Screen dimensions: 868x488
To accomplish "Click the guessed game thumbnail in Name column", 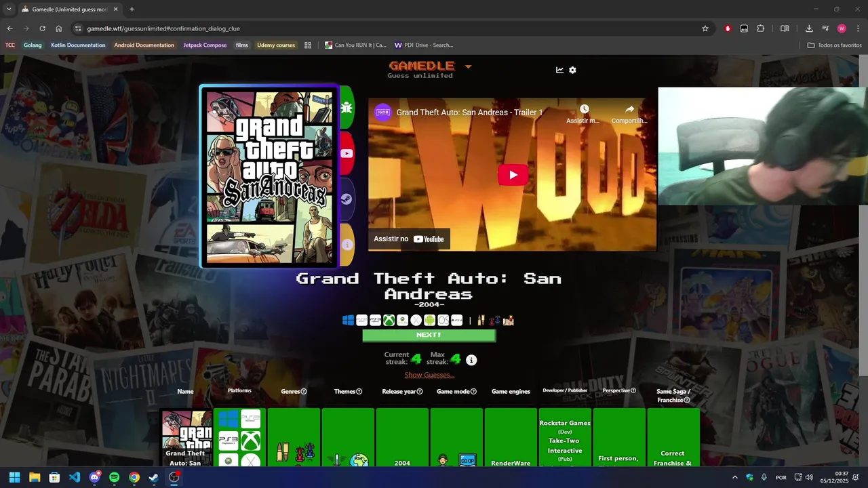I will coord(186,438).
